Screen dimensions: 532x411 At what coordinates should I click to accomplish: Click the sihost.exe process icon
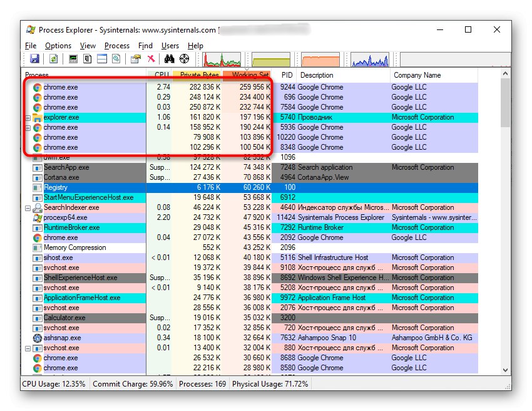(x=38, y=258)
